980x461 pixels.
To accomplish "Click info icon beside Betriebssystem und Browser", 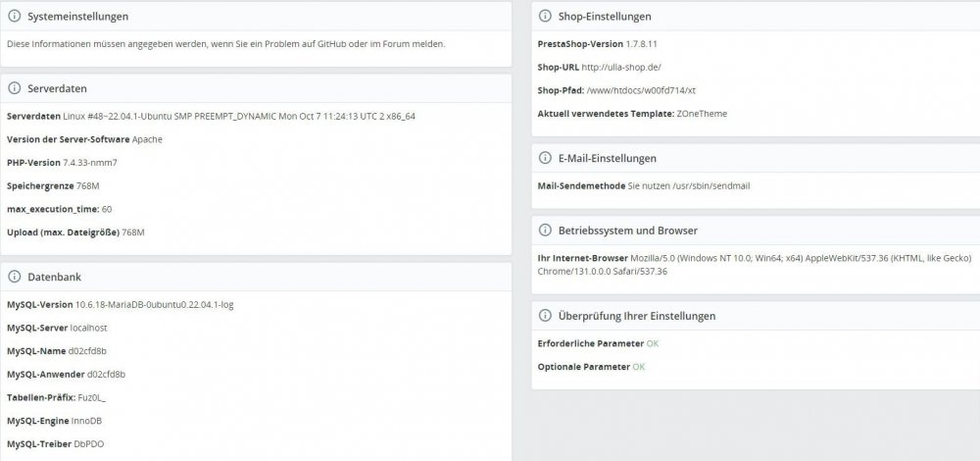I will 545,230.
